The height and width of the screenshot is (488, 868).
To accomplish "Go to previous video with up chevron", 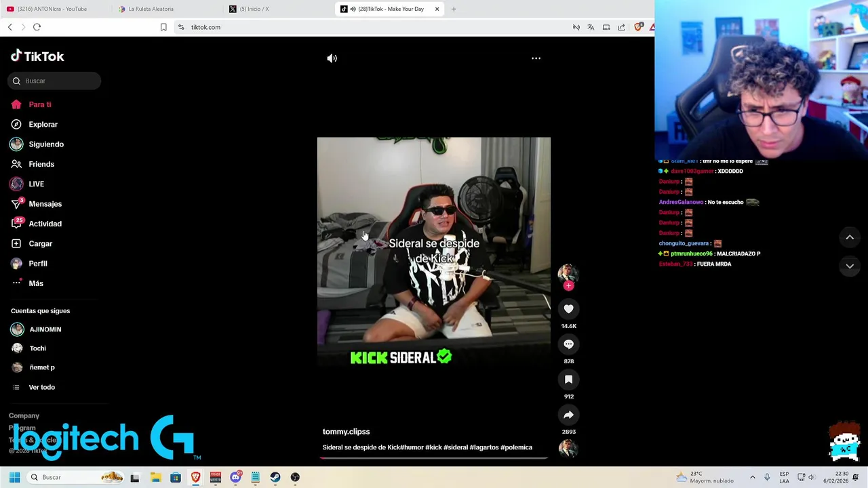I will point(850,237).
